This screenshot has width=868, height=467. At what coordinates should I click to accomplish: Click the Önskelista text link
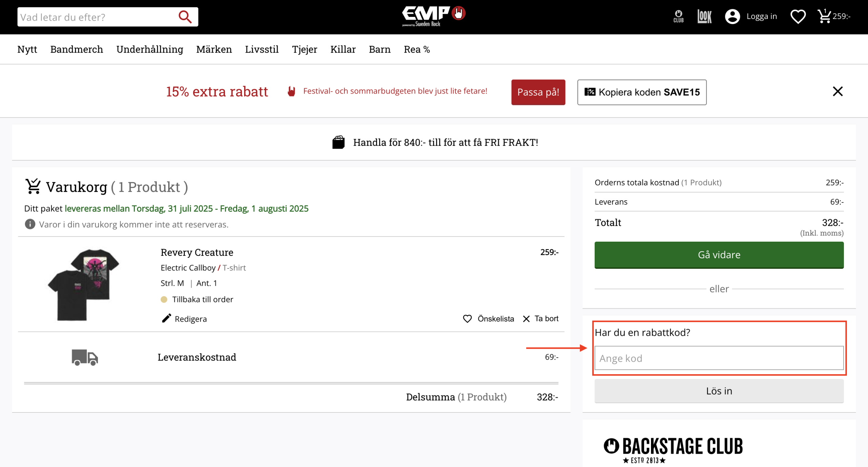[496, 319]
